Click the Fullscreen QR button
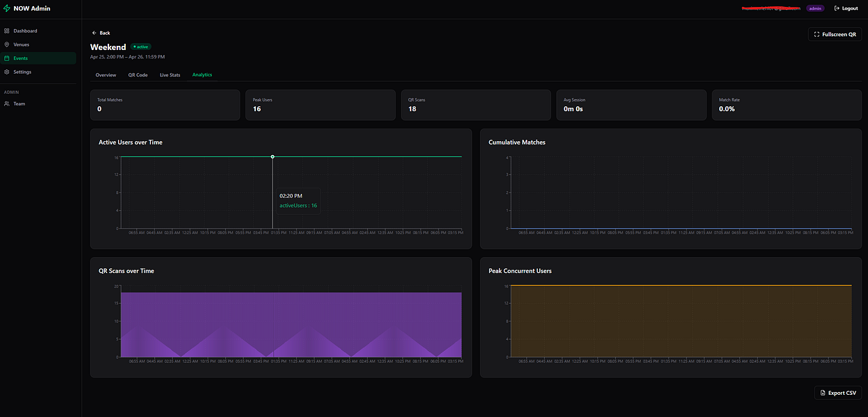 pyautogui.click(x=835, y=34)
